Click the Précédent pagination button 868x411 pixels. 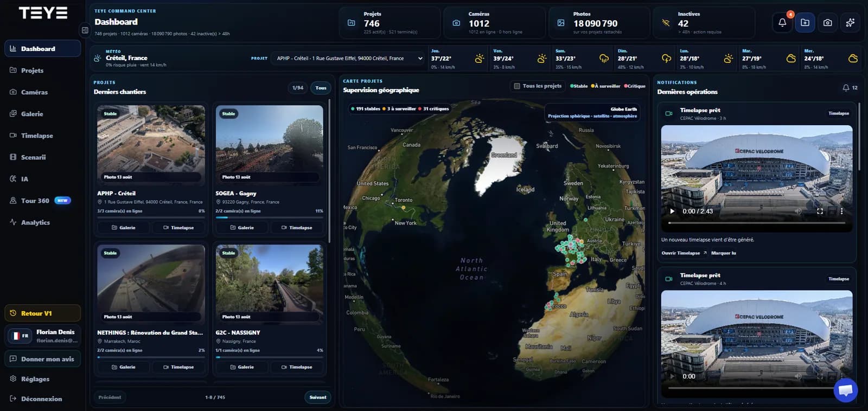click(x=110, y=397)
